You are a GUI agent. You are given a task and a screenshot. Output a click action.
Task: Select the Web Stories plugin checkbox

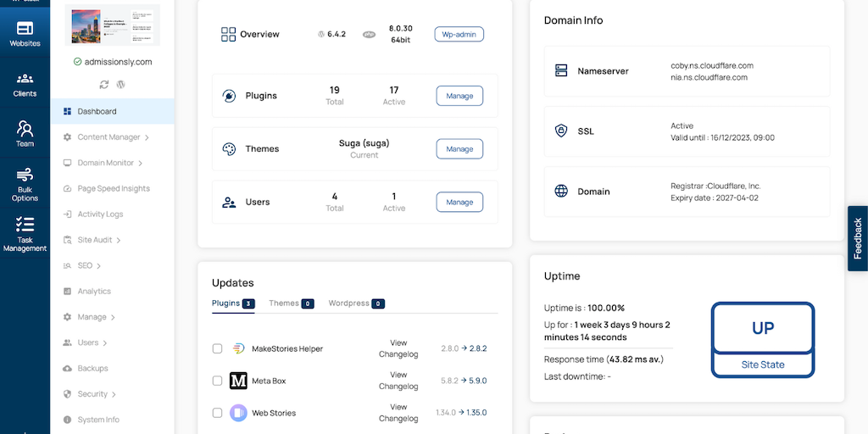[218, 413]
